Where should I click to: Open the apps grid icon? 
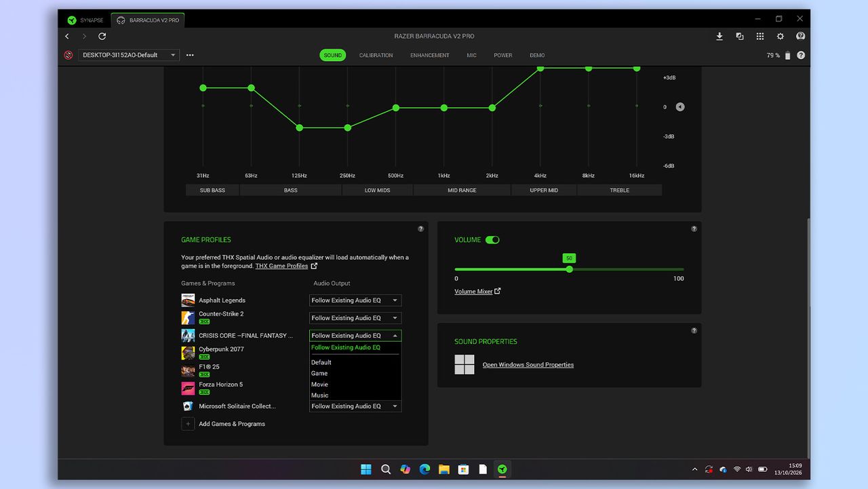(760, 37)
